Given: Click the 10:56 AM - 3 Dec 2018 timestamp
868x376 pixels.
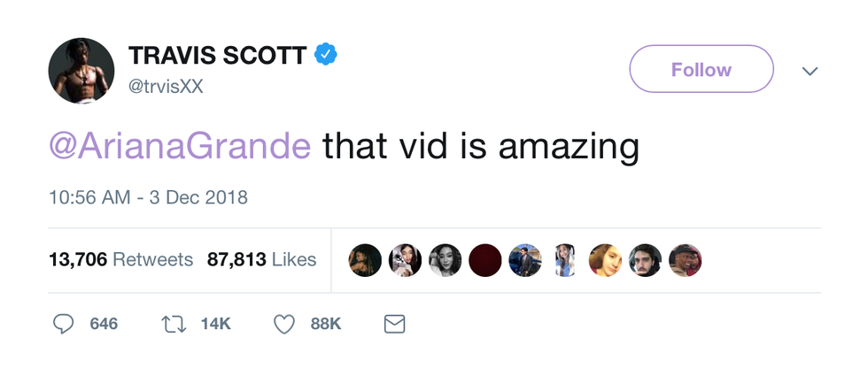Looking at the screenshot, I should [x=148, y=196].
